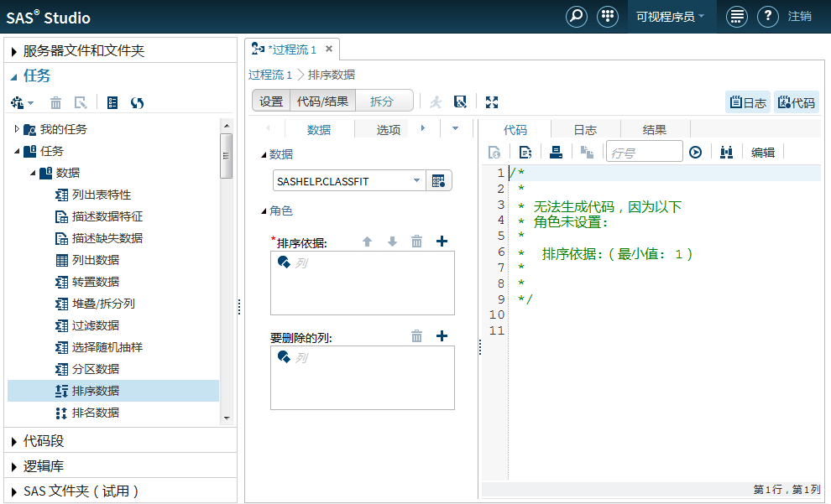The width and height of the screenshot is (831, 504).
Task: Click the 注销 sign out link
Action: click(799, 17)
